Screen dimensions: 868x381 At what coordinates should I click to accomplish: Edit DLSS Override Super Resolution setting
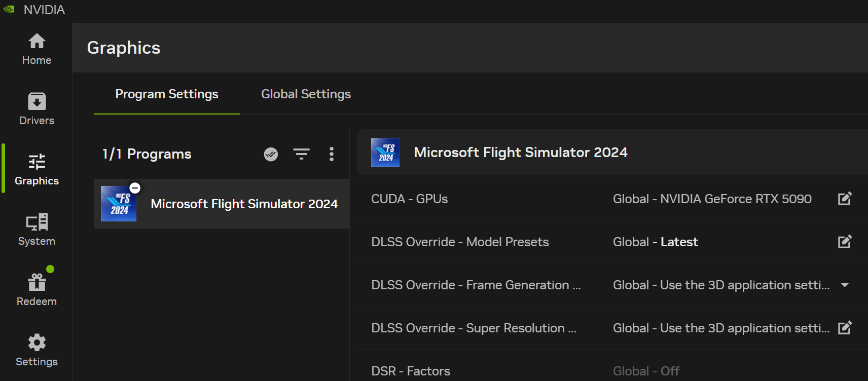845,328
